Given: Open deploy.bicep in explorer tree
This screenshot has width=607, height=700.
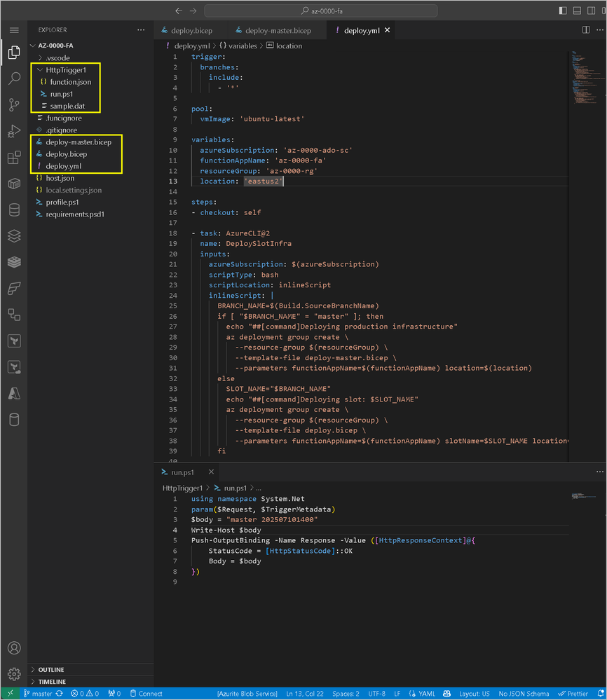Looking at the screenshot, I should click(x=66, y=154).
